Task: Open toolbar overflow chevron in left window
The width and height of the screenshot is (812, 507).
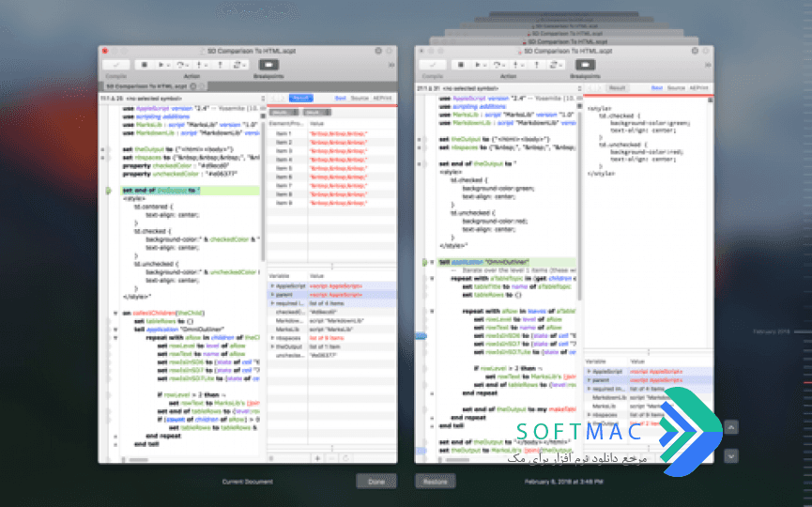Action: 391,65
